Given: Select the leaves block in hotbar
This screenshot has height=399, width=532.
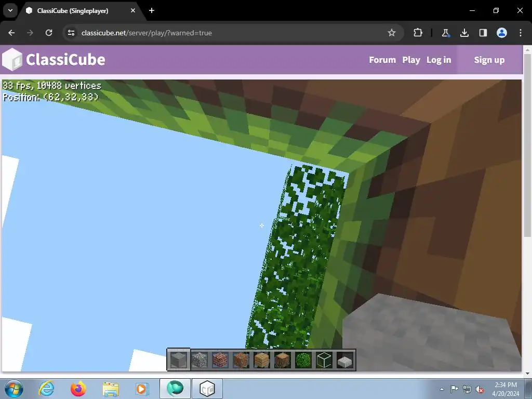Looking at the screenshot, I should [303, 360].
